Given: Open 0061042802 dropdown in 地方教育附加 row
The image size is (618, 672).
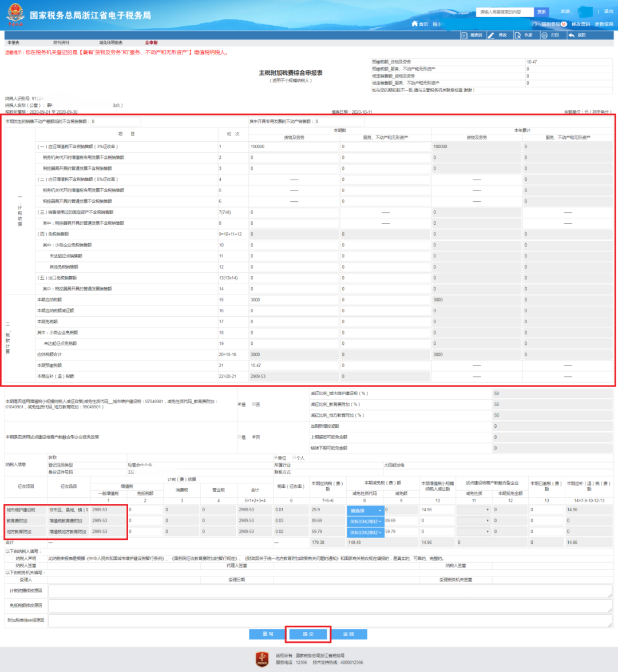Looking at the screenshot, I should pyautogui.click(x=366, y=532).
